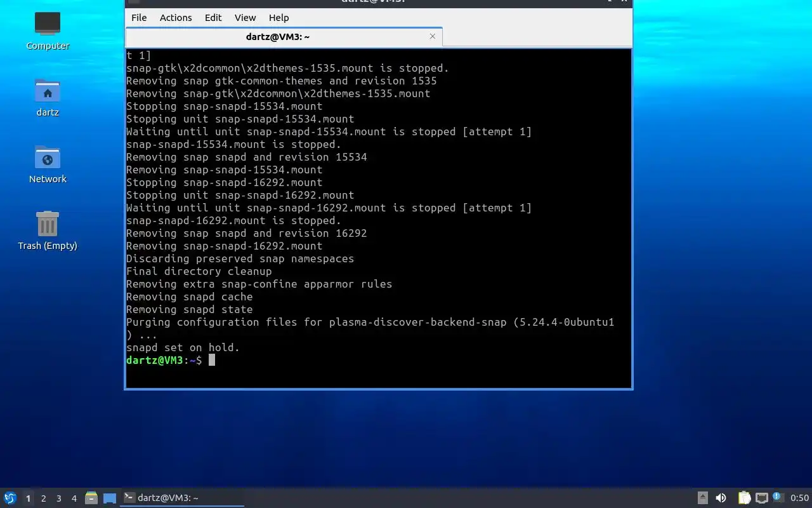Click 'Removing extra snap-confine apparmor rules'

(x=259, y=284)
